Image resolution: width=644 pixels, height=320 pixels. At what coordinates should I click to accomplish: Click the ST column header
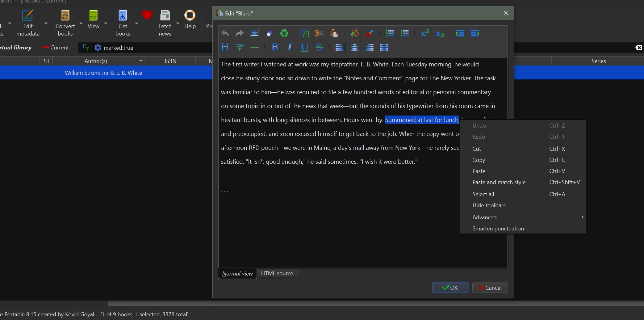point(47,61)
